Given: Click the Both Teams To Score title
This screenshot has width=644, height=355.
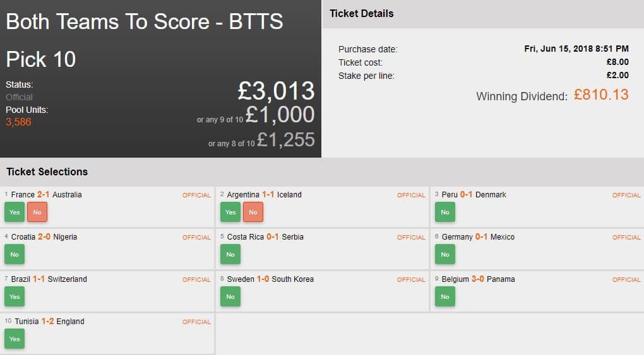Looking at the screenshot, I should [145, 21].
